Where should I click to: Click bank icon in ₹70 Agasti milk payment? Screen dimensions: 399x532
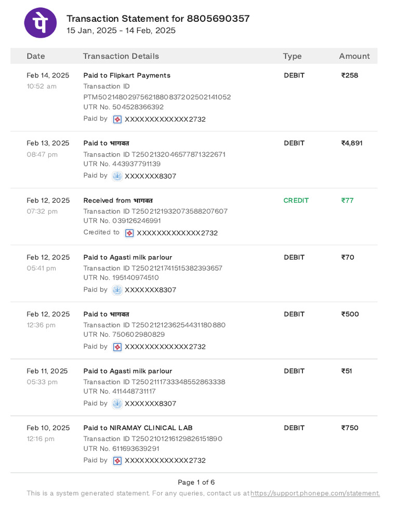coord(117,290)
